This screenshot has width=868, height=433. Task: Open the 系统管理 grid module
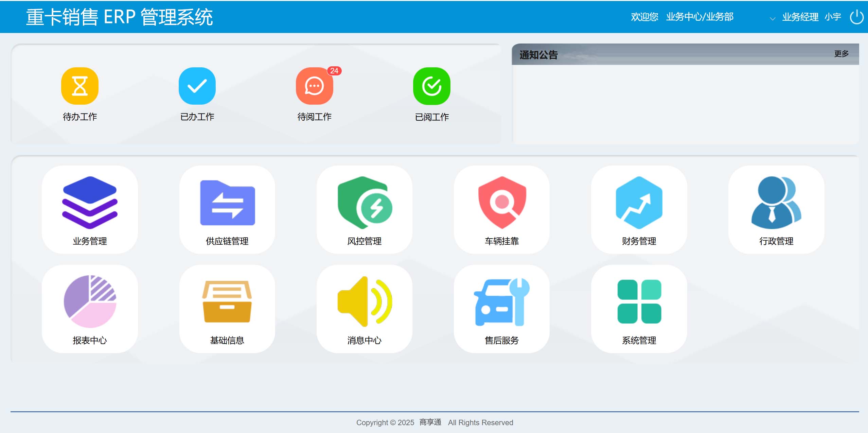coord(639,302)
